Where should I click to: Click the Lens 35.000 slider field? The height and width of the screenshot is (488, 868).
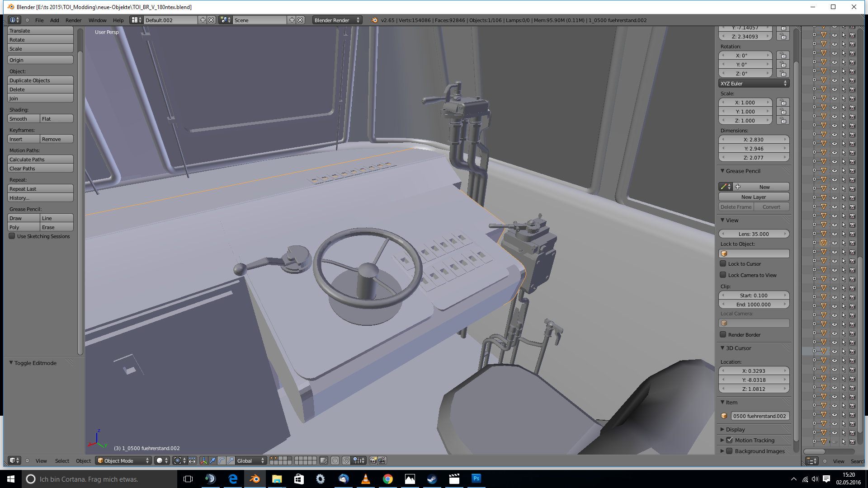pyautogui.click(x=754, y=234)
